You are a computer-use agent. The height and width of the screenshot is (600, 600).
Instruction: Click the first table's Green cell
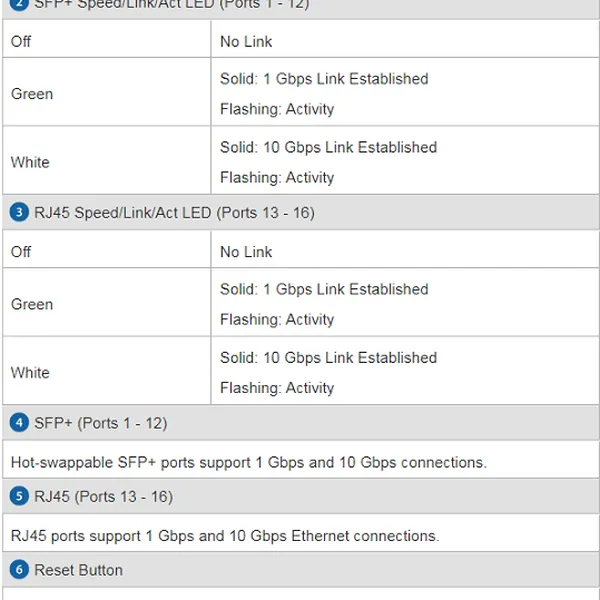click(32, 94)
